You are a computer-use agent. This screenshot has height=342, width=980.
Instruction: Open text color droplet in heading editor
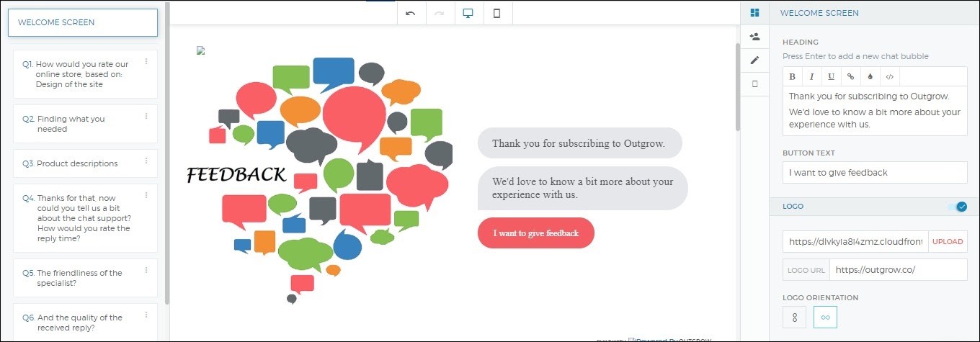tap(870, 76)
